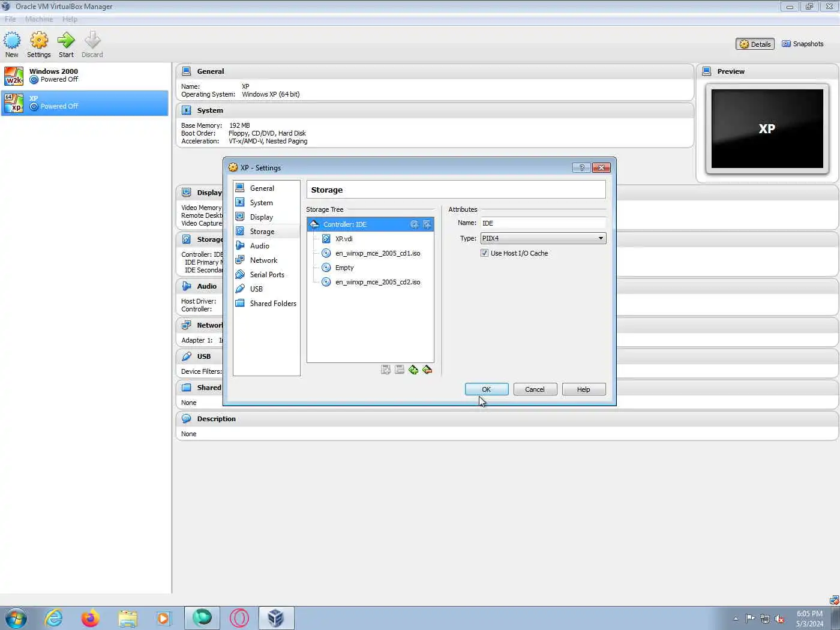Select en_winxp_mce_2005_cd2.iso in storage tree
Image resolution: width=840 pixels, height=630 pixels.
(x=370, y=282)
